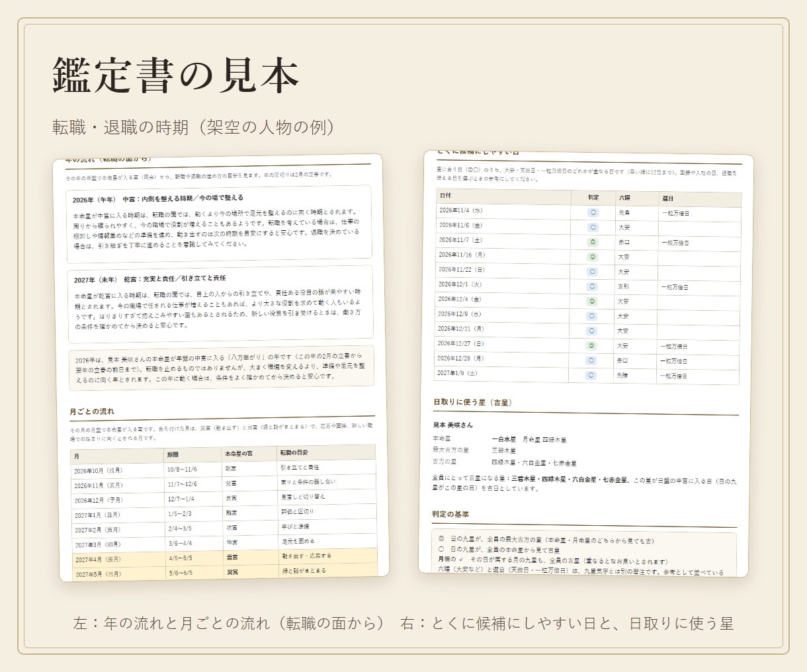Click the judgment badge for 2026/12/1

click(593, 286)
